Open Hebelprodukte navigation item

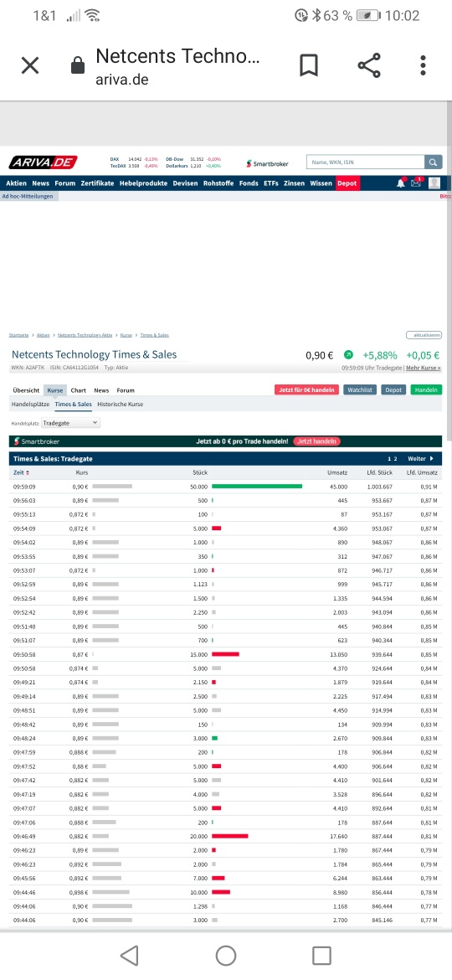pyautogui.click(x=144, y=183)
